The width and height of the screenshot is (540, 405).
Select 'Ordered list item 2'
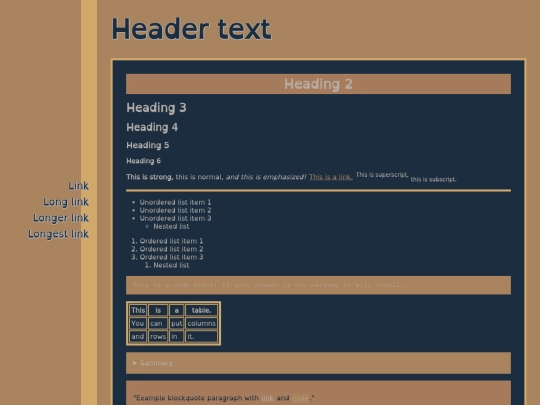coord(171,249)
